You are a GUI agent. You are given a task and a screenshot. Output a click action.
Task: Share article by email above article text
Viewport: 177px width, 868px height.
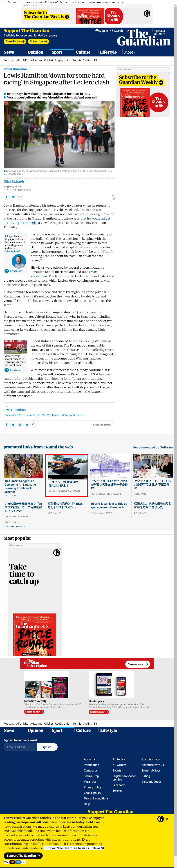tap(20, 197)
